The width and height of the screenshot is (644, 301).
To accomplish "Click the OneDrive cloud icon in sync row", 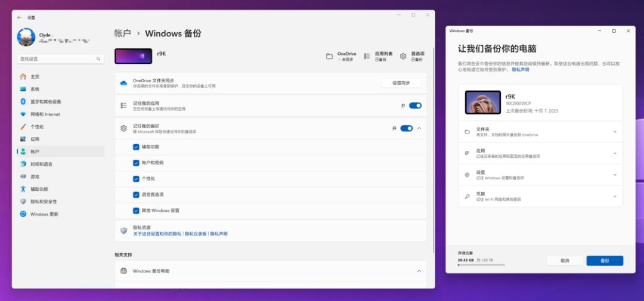I will pos(123,83).
